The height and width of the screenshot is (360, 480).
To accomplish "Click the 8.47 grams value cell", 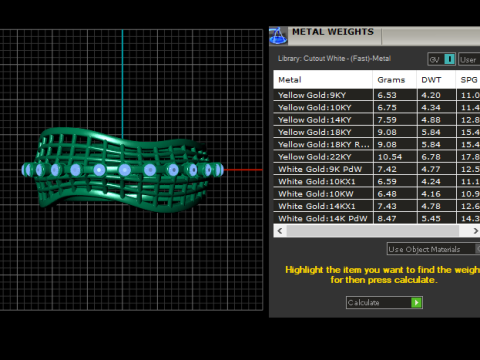I will click(395, 218).
